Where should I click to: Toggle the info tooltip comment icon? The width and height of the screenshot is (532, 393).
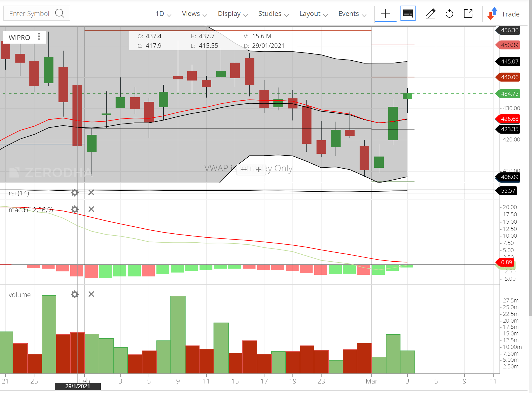[408, 13]
